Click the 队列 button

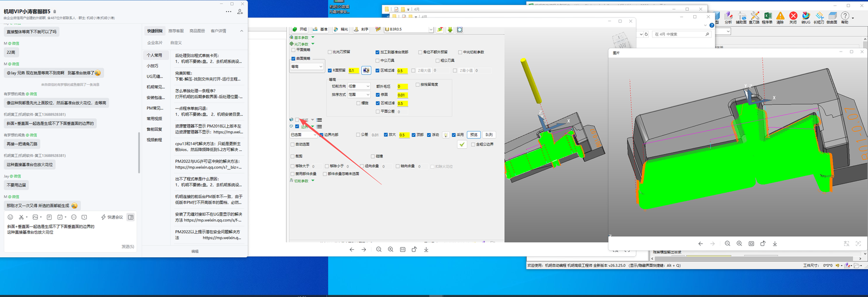pyautogui.click(x=489, y=135)
